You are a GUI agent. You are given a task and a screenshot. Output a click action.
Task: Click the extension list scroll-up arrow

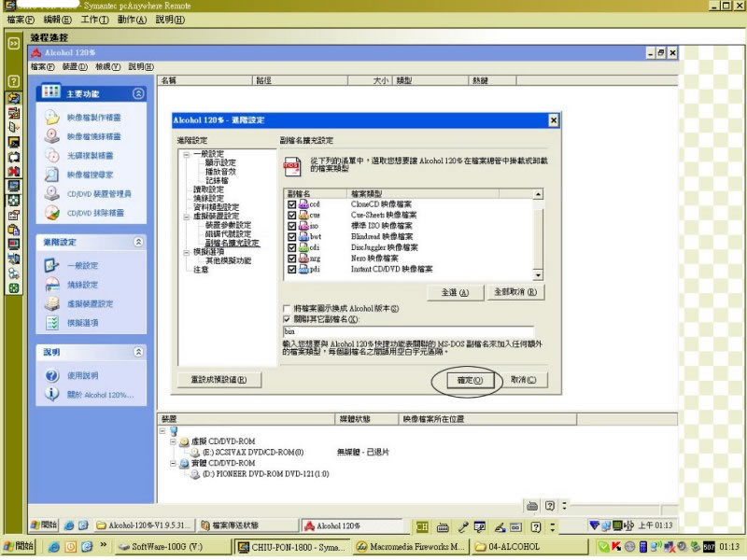pyautogui.click(x=538, y=194)
